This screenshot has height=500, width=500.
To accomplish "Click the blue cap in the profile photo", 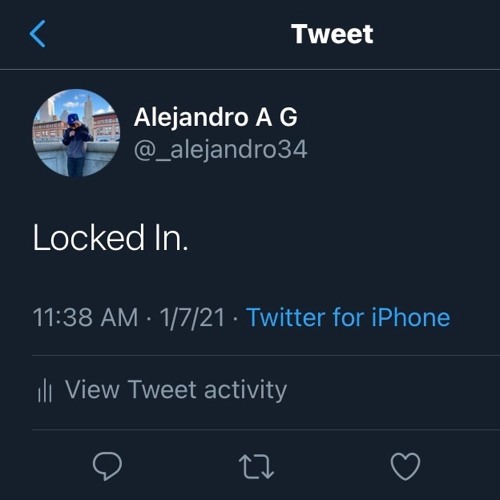I will coord(73,119).
